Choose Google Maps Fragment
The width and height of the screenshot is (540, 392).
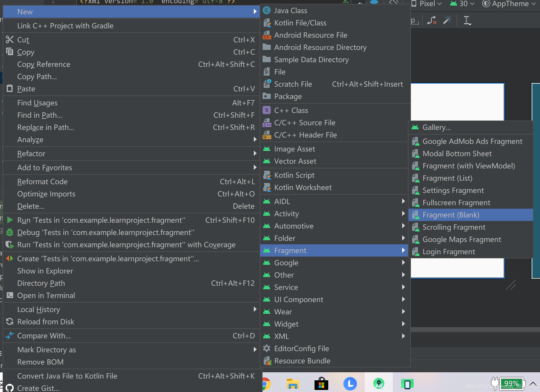pyautogui.click(x=471, y=239)
